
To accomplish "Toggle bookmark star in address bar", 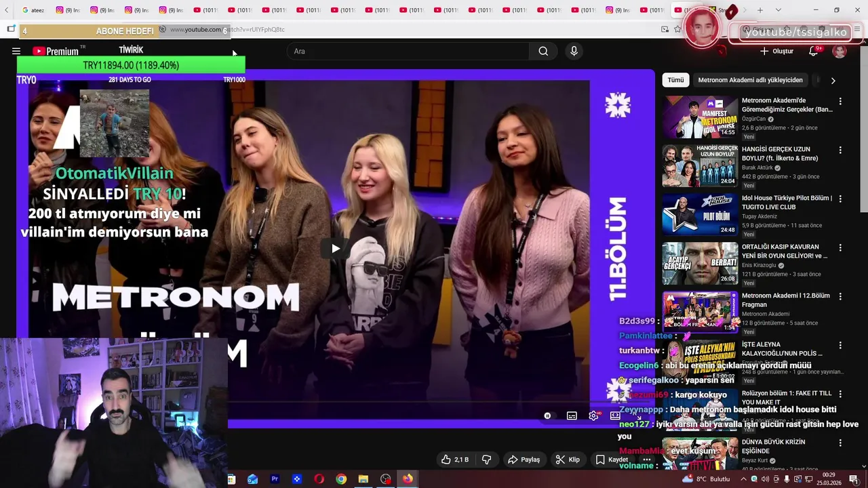I will point(677,29).
